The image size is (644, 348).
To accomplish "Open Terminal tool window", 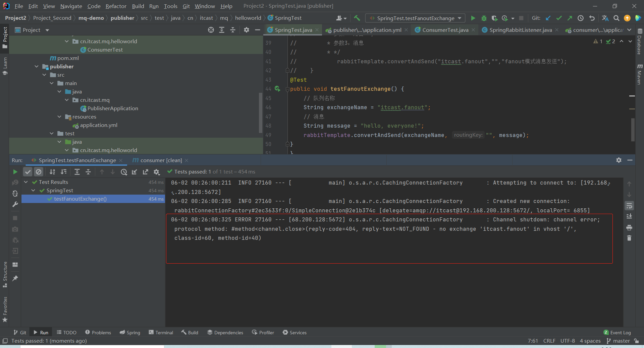I will [x=161, y=333].
